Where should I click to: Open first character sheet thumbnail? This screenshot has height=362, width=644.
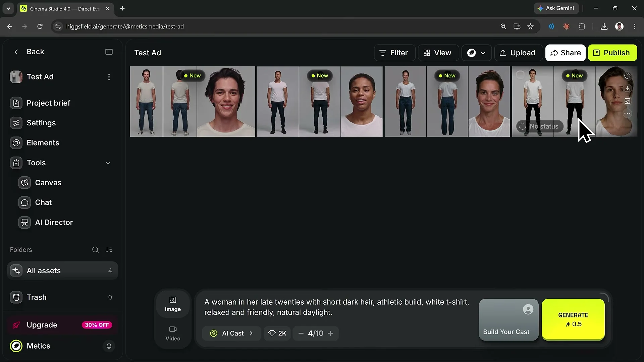(x=193, y=102)
